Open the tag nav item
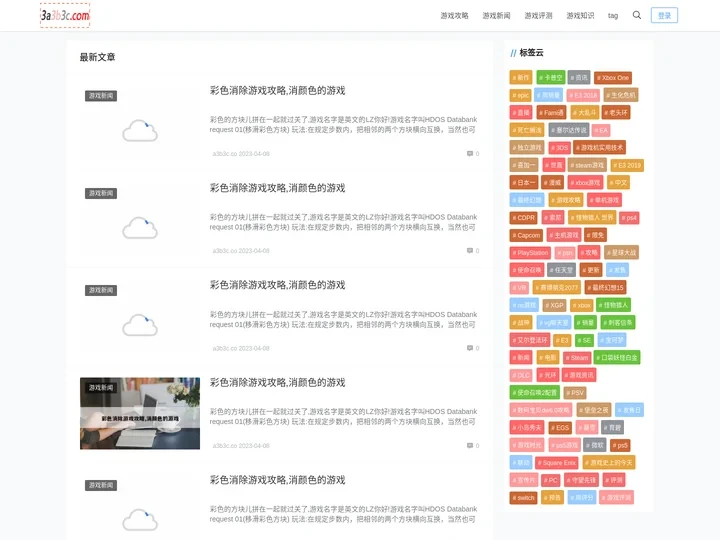720x540 pixels. [613, 16]
